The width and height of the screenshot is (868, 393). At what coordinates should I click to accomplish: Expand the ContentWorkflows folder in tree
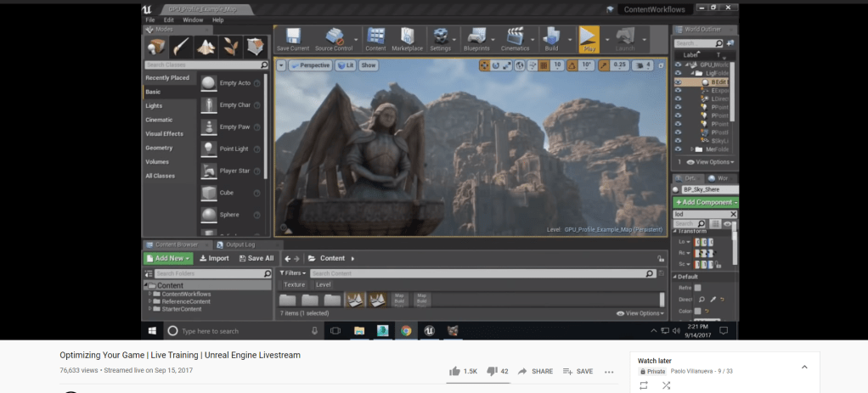(x=150, y=294)
